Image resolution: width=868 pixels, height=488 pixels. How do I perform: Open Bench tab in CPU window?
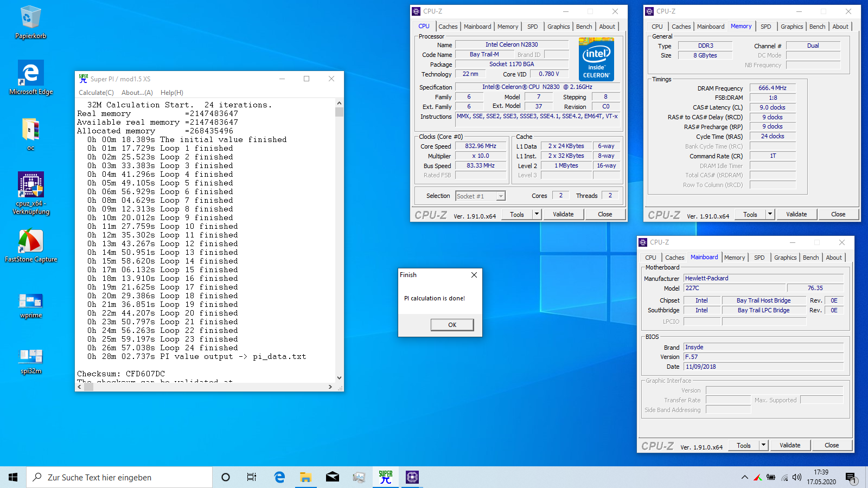pyautogui.click(x=584, y=27)
